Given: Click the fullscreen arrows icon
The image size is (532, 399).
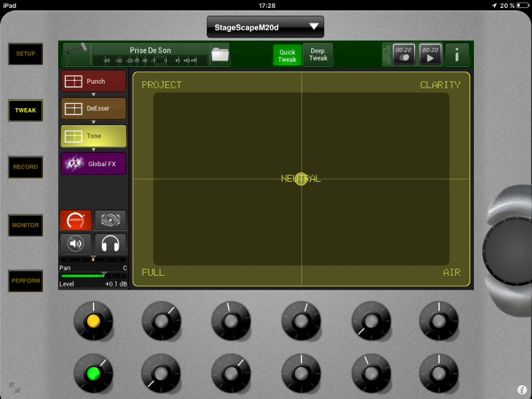Looking at the screenshot, I should pos(14,387).
